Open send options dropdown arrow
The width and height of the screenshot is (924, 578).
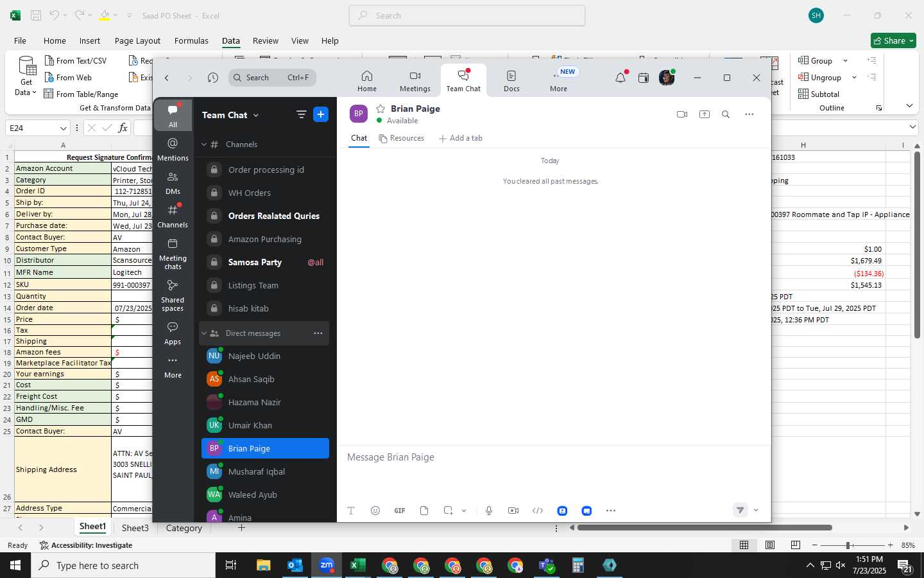click(x=756, y=511)
